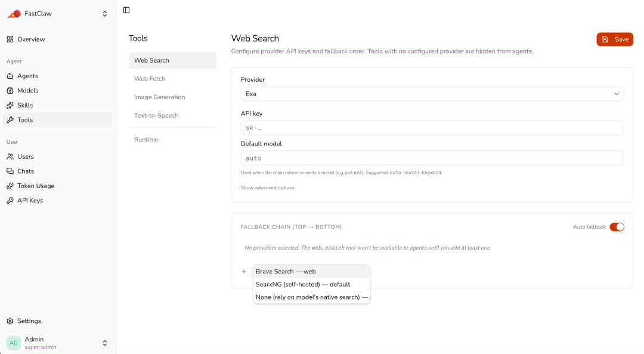Expand the FastClaw workspace switcher
Viewport: 644px width, 354px height.
click(x=105, y=14)
